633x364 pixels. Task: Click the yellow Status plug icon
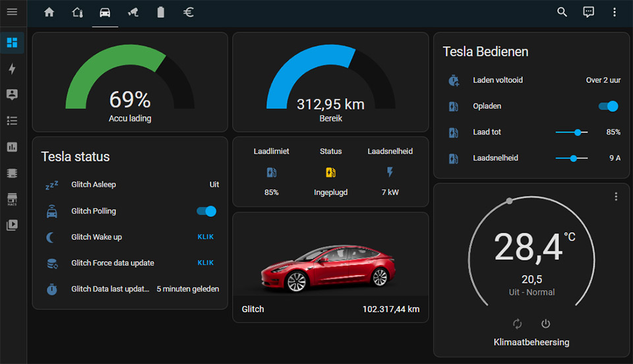pyautogui.click(x=330, y=172)
